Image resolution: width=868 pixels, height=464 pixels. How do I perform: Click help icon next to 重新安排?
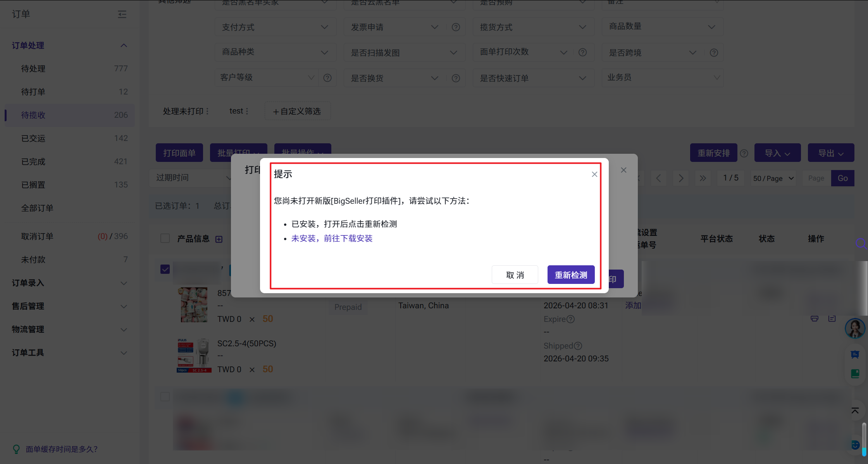click(x=744, y=153)
